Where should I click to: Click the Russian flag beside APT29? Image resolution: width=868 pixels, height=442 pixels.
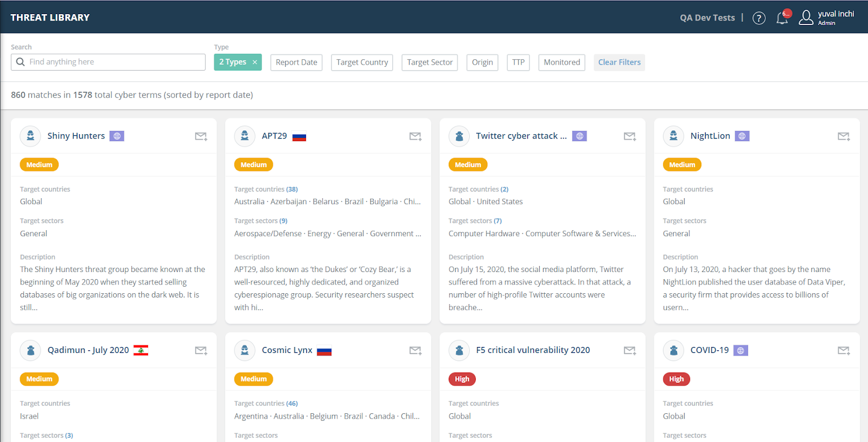pyautogui.click(x=299, y=137)
